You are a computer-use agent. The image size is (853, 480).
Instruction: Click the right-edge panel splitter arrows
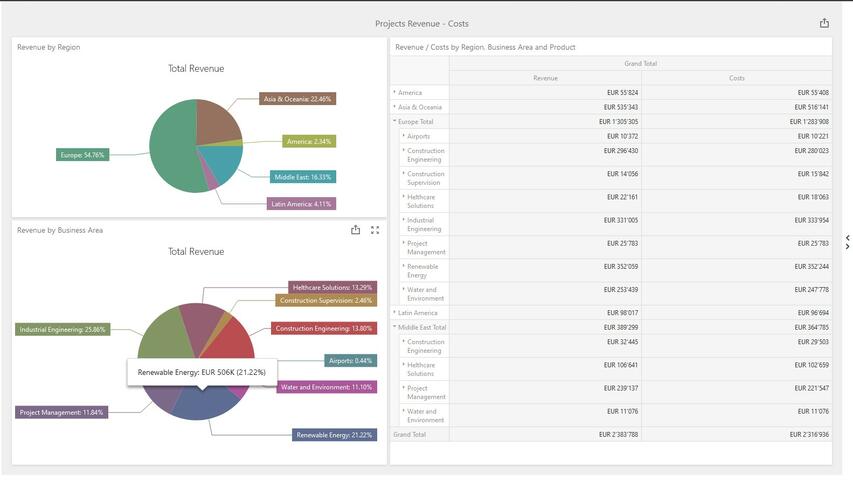pyautogui.click(x=847, y=242)
